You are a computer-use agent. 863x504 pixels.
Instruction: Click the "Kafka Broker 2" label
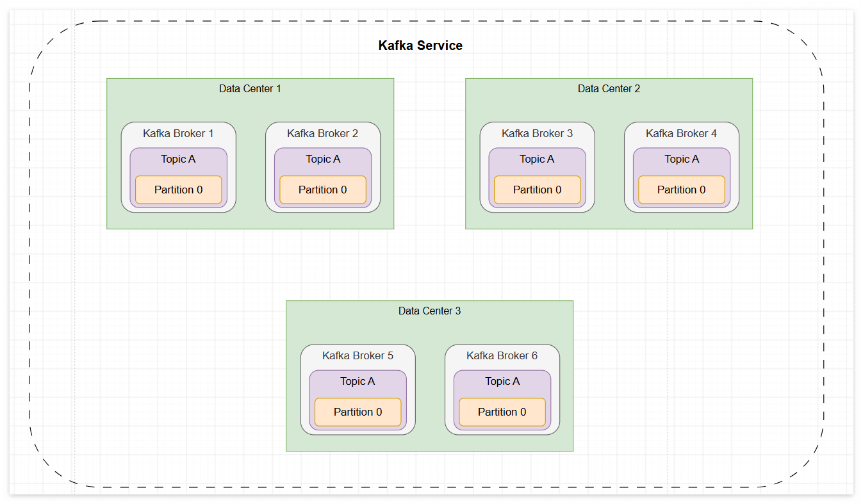pyautogui.click(x=322, y=133)
